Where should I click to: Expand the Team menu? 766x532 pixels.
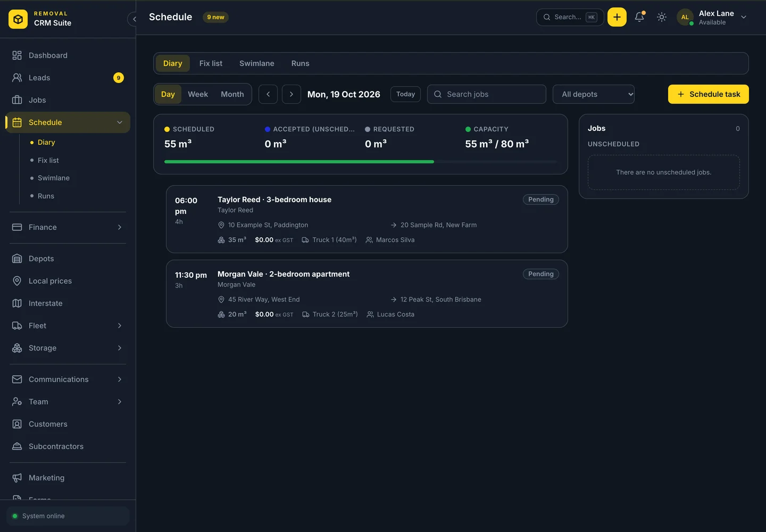coord(68,402)
